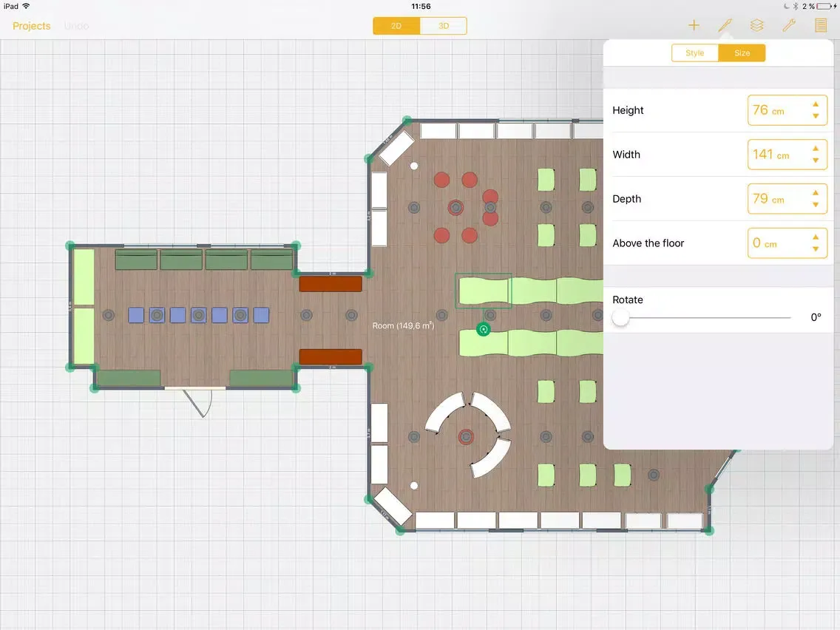
Task: Select the angled white cabinet in the bottom-left corner
Action: (x=393, y=506)
